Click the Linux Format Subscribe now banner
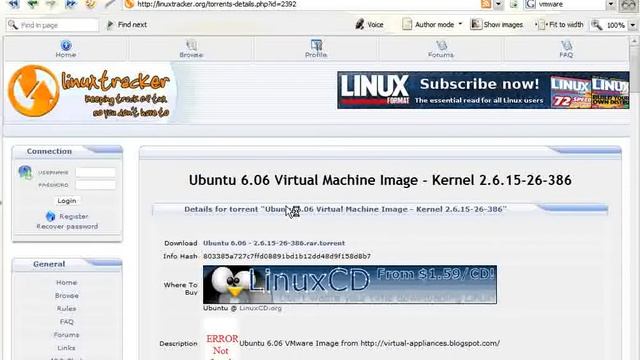 (x=483, y=90)
